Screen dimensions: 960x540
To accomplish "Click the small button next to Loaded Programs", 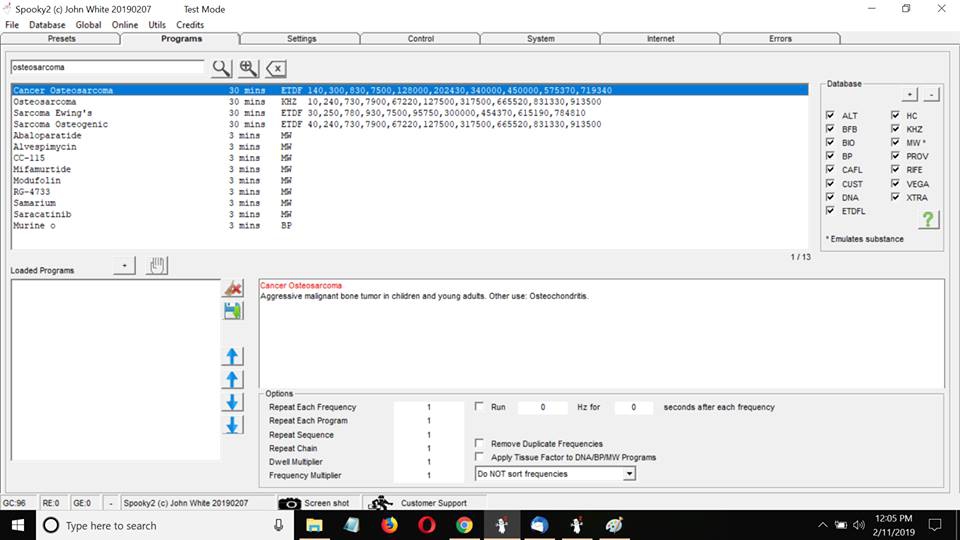I will click(x=124, y=266).
